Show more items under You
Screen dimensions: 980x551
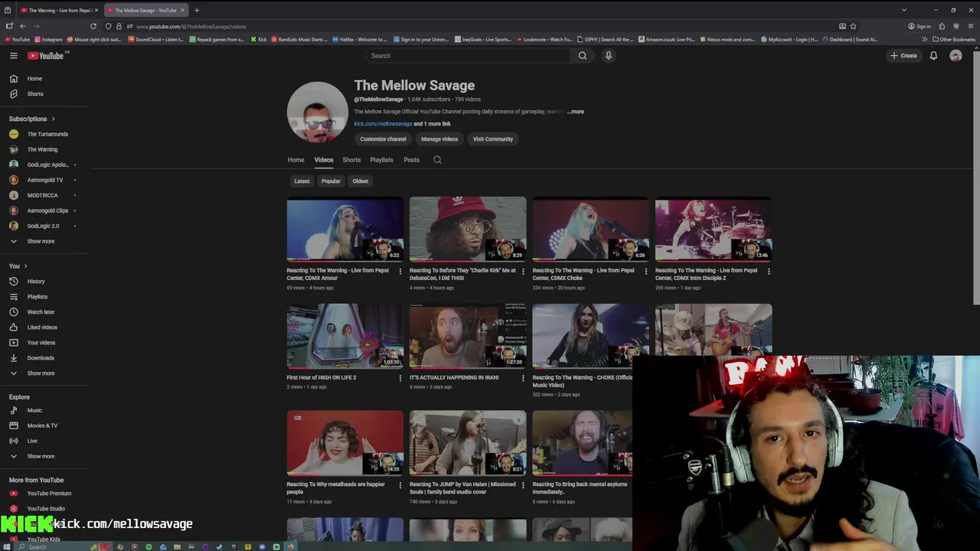(x=41, y=373)
